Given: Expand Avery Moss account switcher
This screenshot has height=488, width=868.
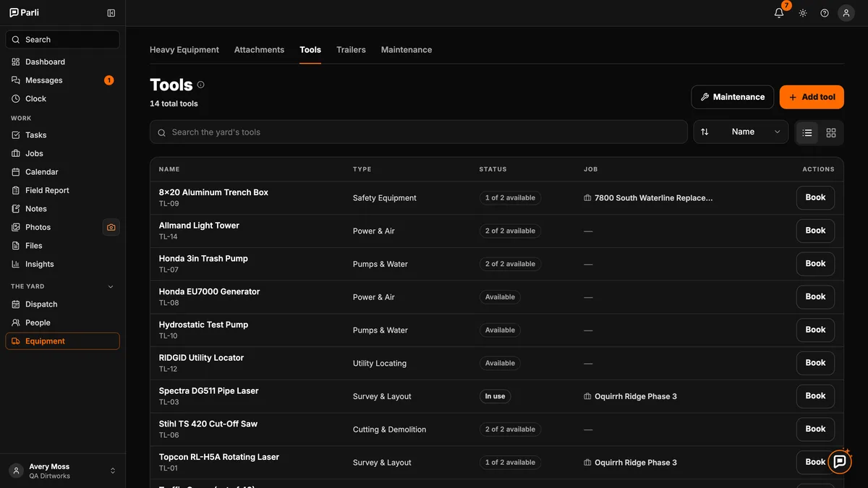Looking at the screenshot, I should pos(63,471).
